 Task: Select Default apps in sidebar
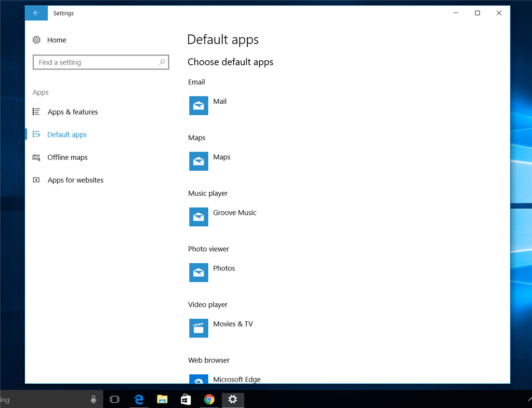[x=67, y=134]
